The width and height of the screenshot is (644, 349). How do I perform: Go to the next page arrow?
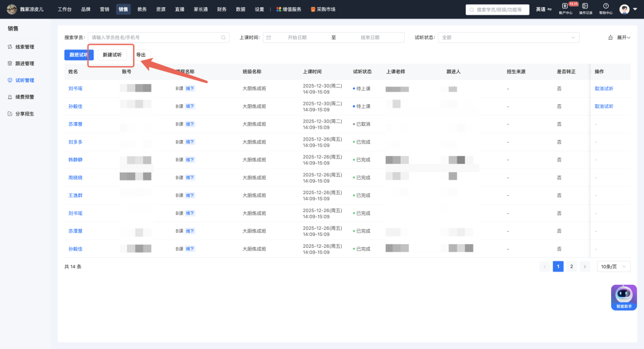[585, 267]
